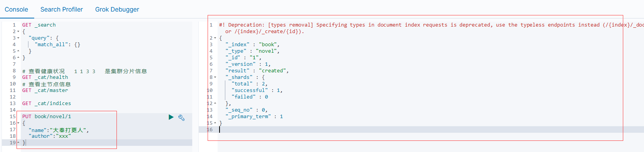Collapse response JSON at output line 2

(215, 38)
